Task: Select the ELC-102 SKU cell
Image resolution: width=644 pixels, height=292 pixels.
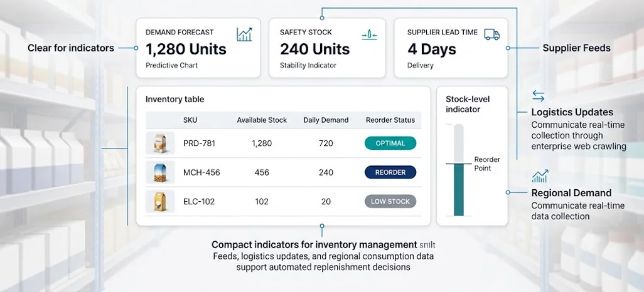Action: point(199,202)
